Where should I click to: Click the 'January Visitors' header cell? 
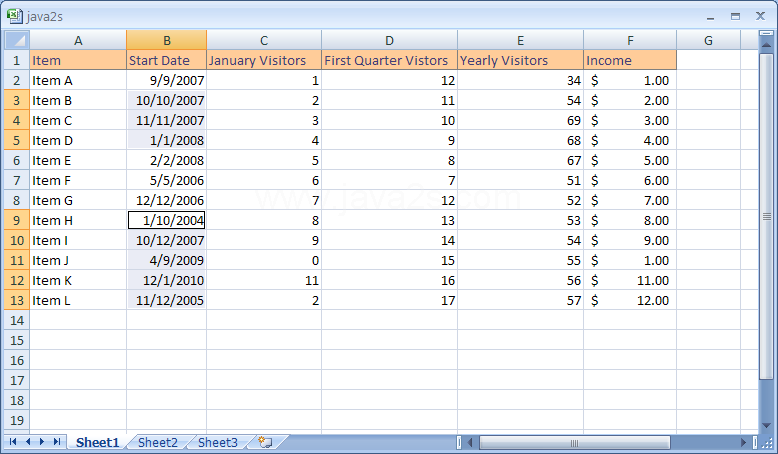click(x=264, y=60)
